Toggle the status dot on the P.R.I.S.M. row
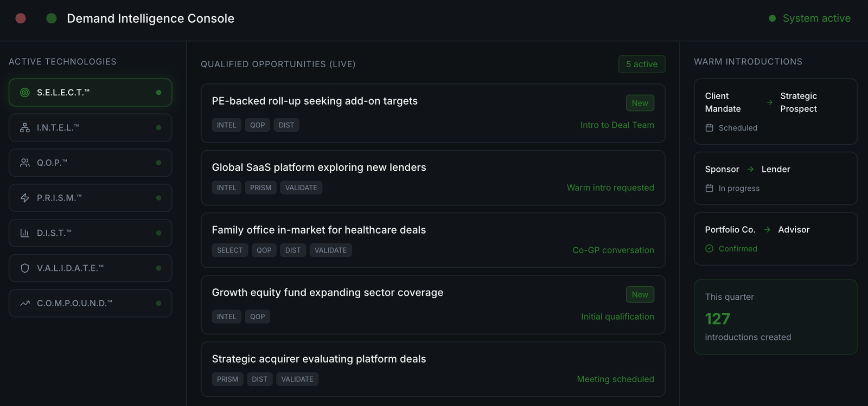The height and width of the screenshot is (406, 868). click(x=158, y=198)
